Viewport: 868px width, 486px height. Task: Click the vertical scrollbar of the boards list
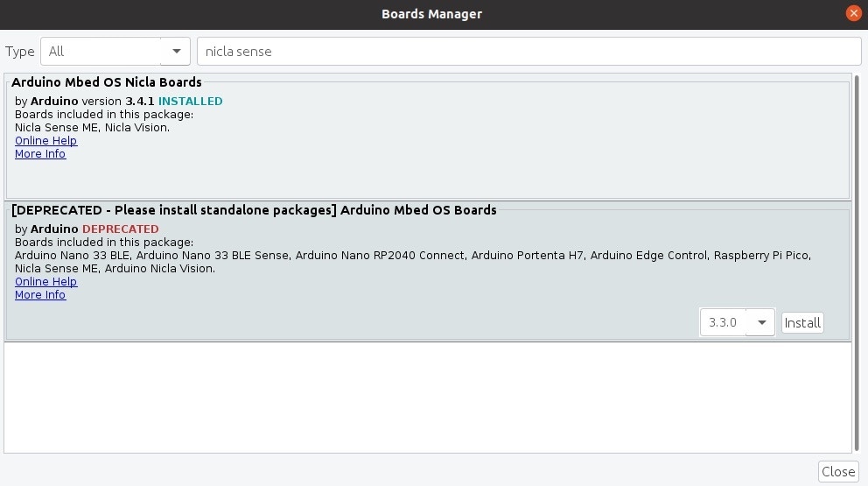857,264
